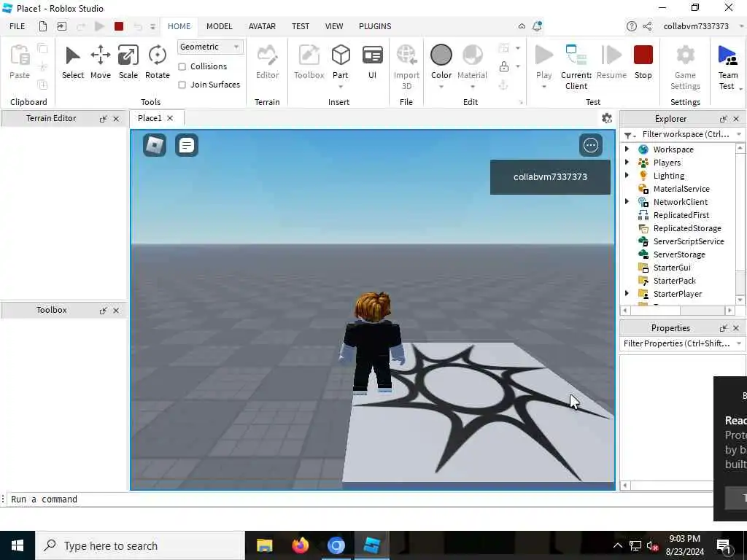Open the viewport three-dots menu
The image size is (747, 560).
591,145
